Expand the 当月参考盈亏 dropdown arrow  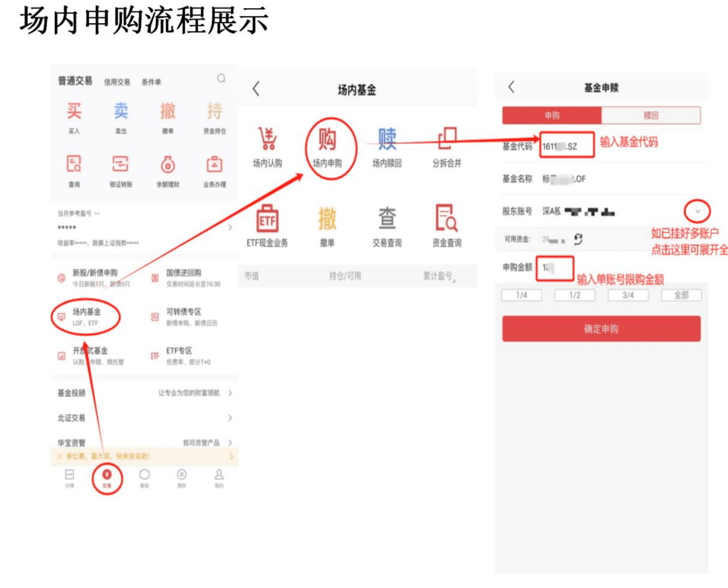(x=97, y=214)
